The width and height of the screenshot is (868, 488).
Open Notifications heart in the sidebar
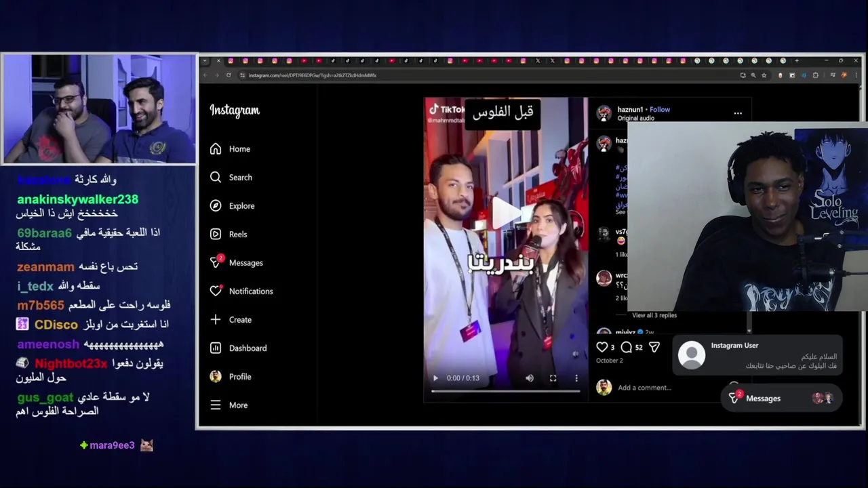pos(241,291)
